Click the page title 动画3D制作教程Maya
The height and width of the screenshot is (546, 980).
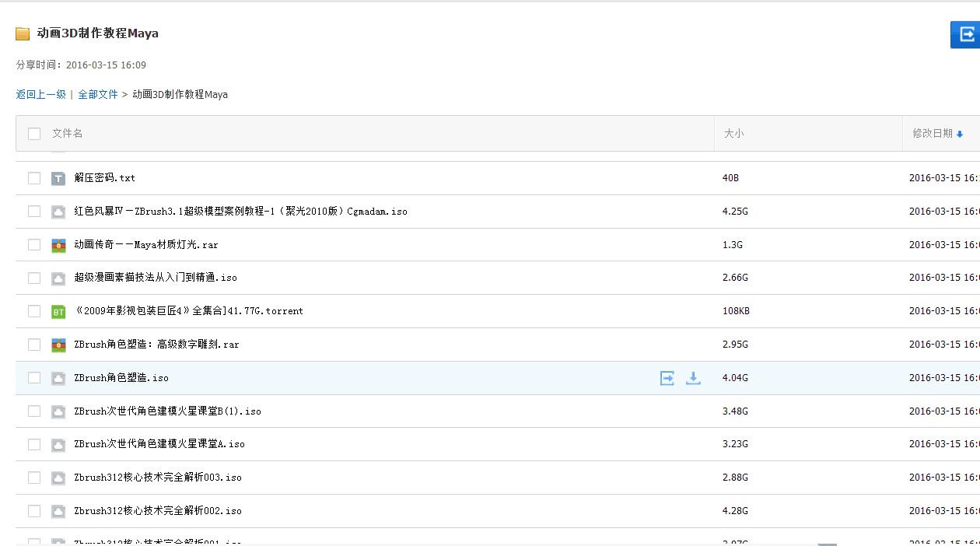pyautogui.click(x=98, y=34)
